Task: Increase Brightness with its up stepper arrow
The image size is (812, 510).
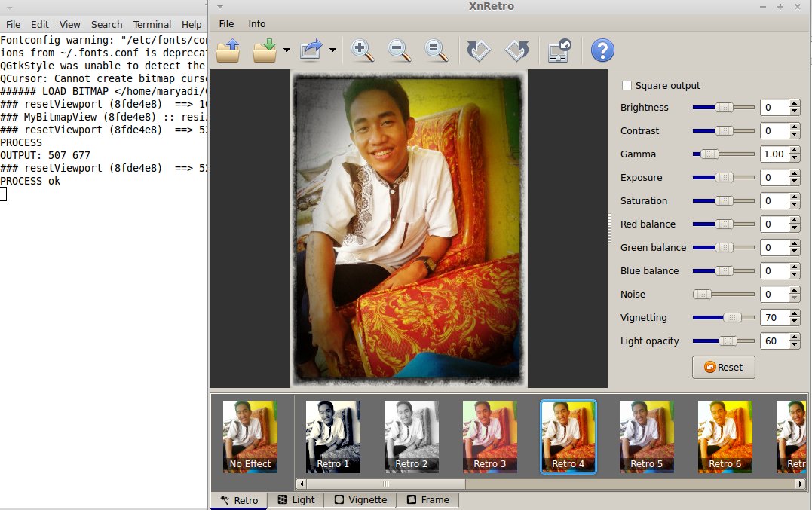Action: coord(795,103)
